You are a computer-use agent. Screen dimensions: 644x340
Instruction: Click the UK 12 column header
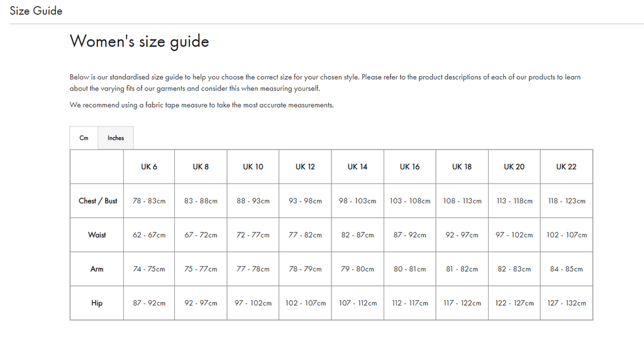(305, 167)
